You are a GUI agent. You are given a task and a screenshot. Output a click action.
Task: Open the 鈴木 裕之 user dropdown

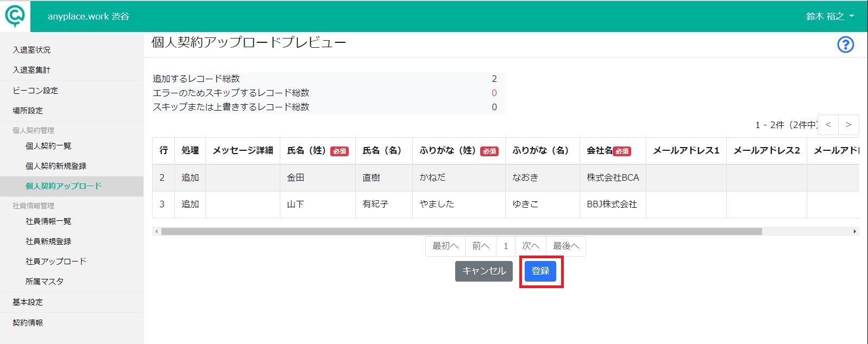[830, 16]
